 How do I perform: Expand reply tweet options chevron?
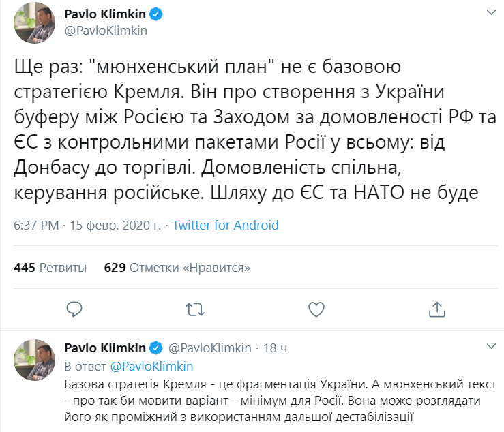coord(490,348)
